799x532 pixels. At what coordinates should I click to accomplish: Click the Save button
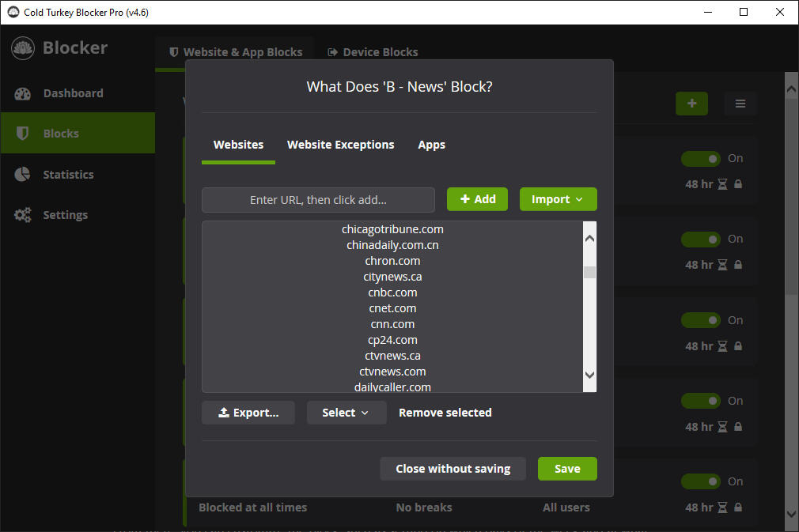[x=567, y=469]
